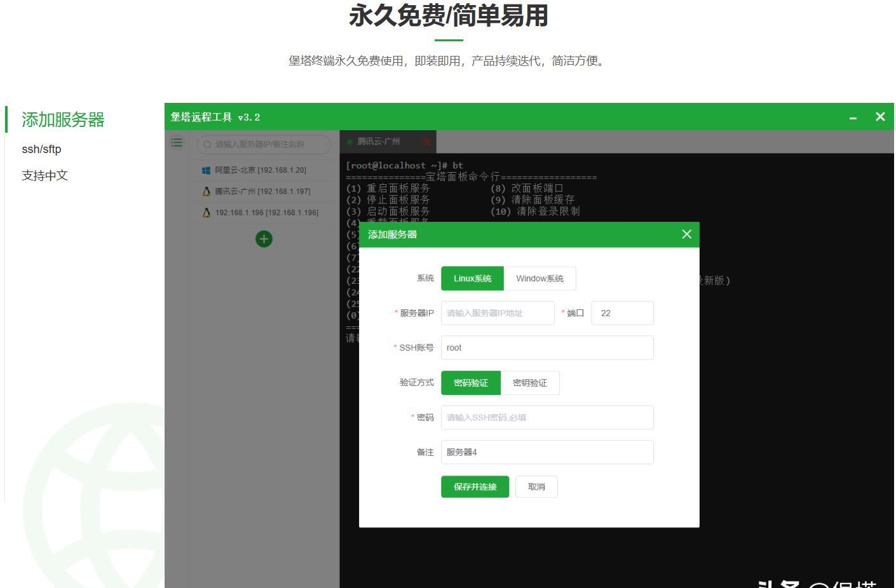
Task: Click the 端口 port field
Action: (622, 313)
